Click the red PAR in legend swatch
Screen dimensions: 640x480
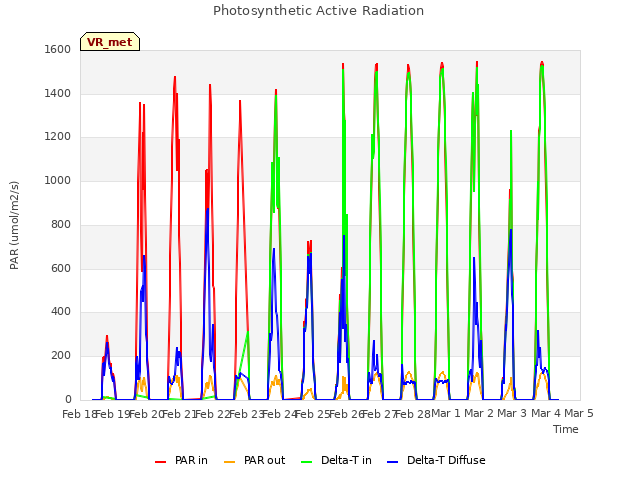(160, 462)
